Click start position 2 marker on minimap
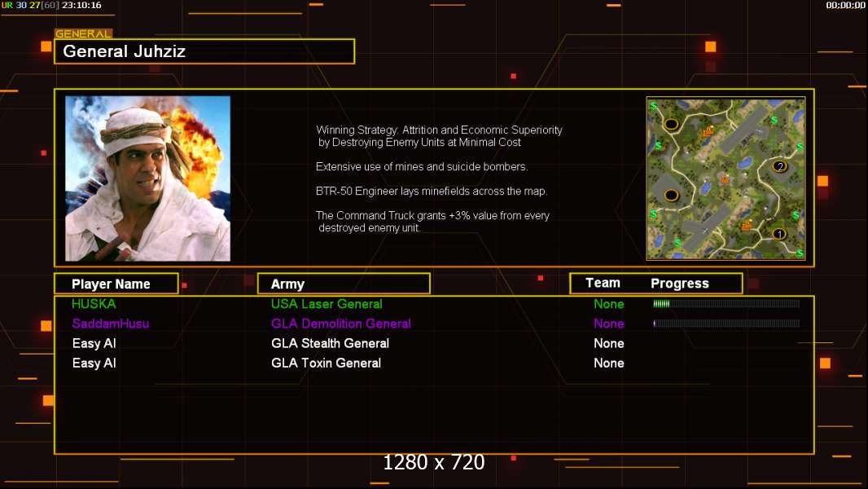Image resolution: width=868 pixels, height=489 pixels. point(779,166)
